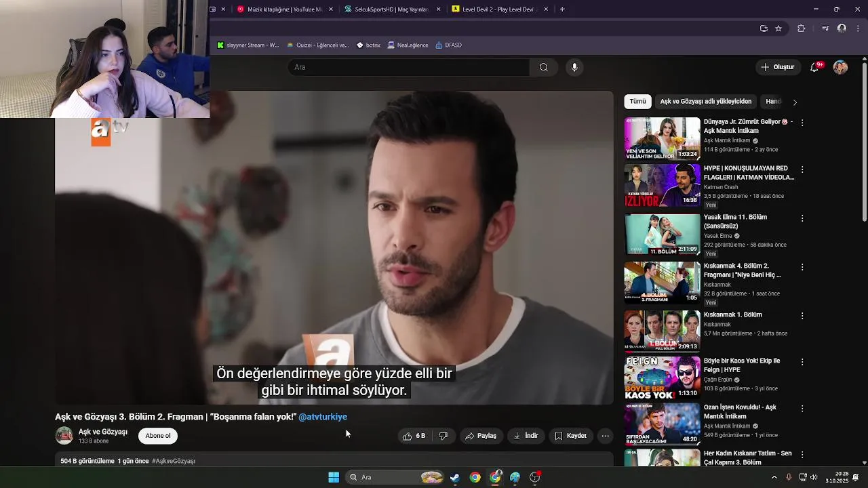Open Chrome profile avatar in toolbar
Screen dimensions: 868x488
coord(842,28)
